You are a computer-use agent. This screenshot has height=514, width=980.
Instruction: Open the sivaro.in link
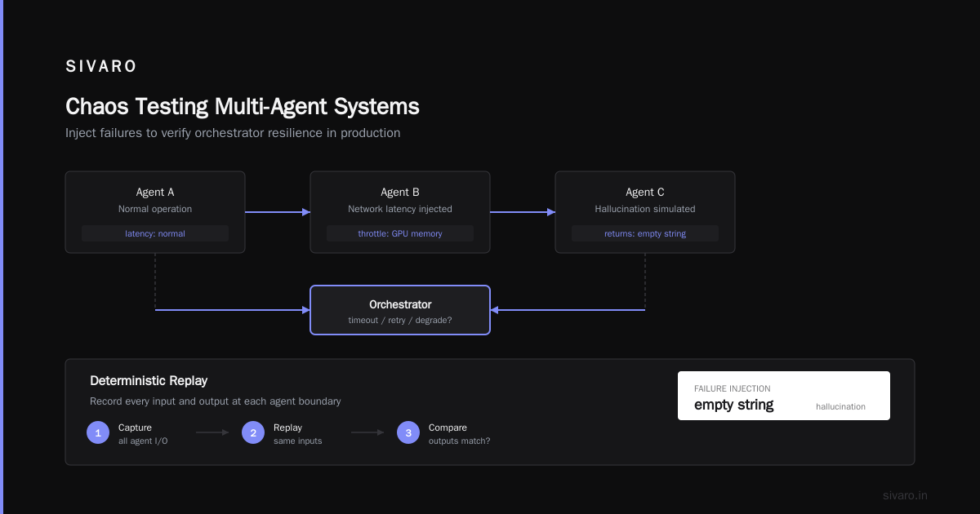(x=906, y=495)
